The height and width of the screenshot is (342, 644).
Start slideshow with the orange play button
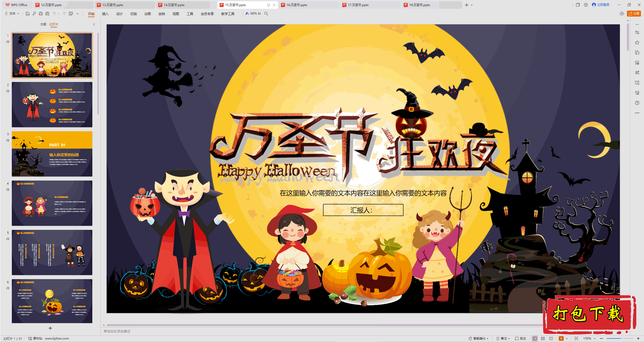(561, 338)
